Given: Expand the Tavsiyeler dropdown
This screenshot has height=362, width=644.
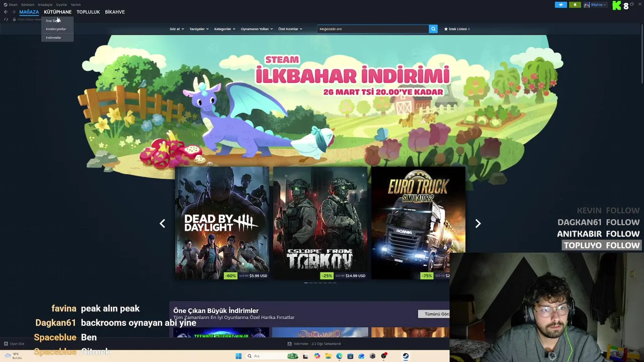Looking at the screenshot, I should click(199, 29).
